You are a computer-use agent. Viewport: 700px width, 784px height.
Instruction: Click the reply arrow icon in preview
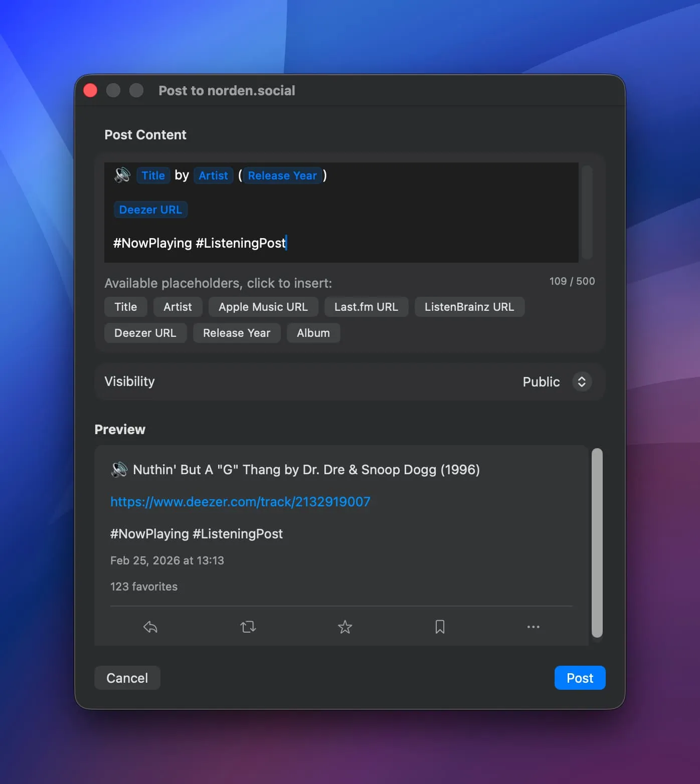(x=150, y=627)
